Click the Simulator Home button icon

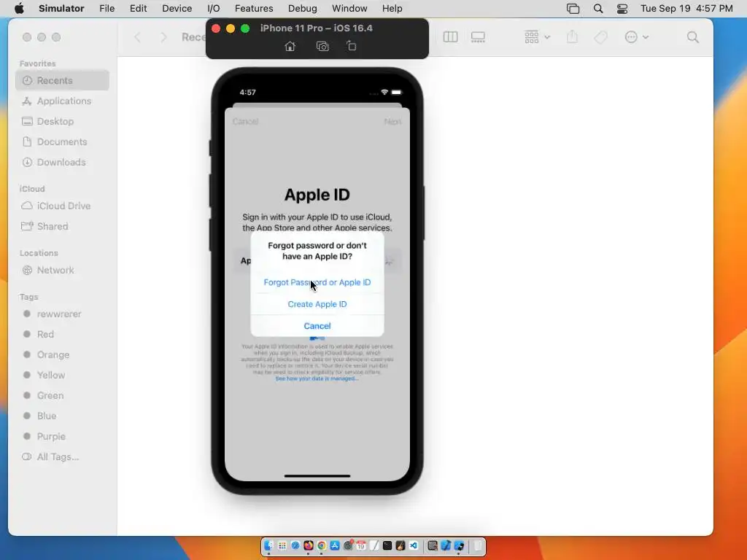pos(290,46)
